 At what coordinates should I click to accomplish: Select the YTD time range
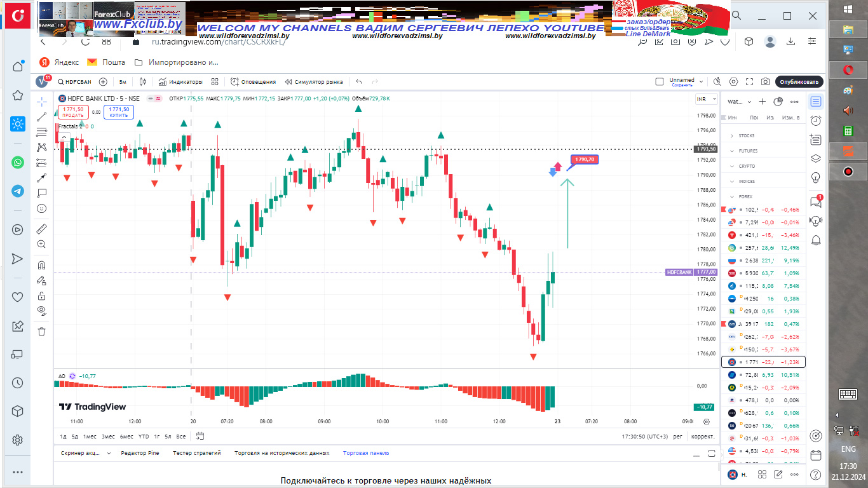tap(144, 436)
